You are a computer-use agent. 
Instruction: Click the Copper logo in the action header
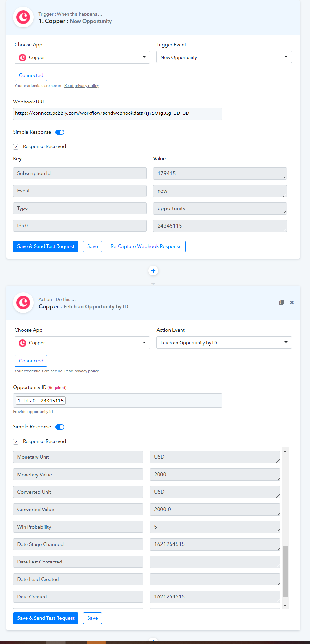tap(23, 303)
